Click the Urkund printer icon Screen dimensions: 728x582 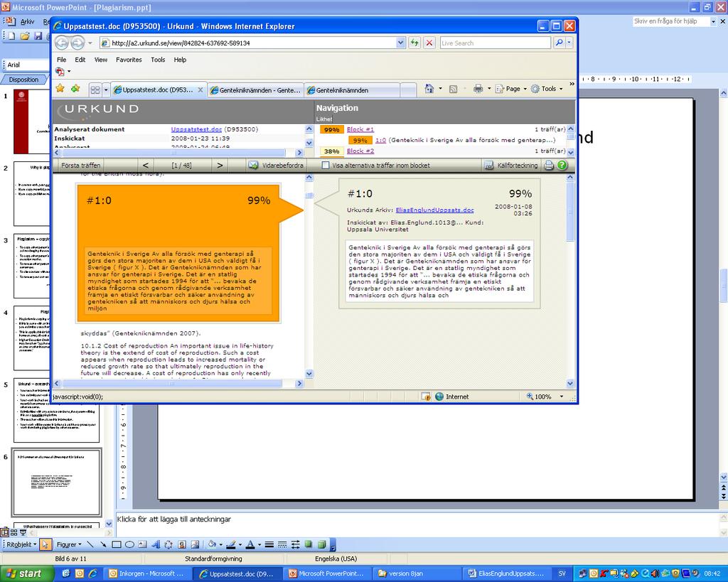[x=549, y=166]
